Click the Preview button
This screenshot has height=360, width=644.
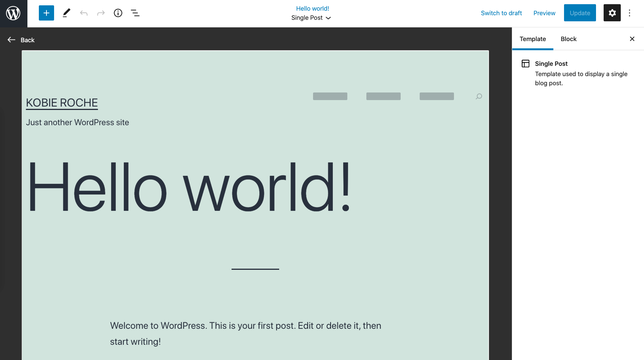[544, 13]
